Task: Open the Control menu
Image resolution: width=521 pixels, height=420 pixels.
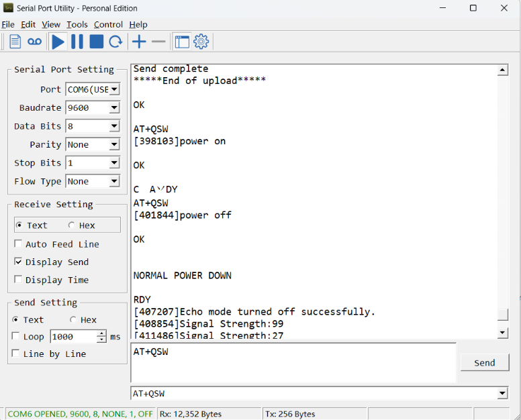Action: tap(108, 25)
